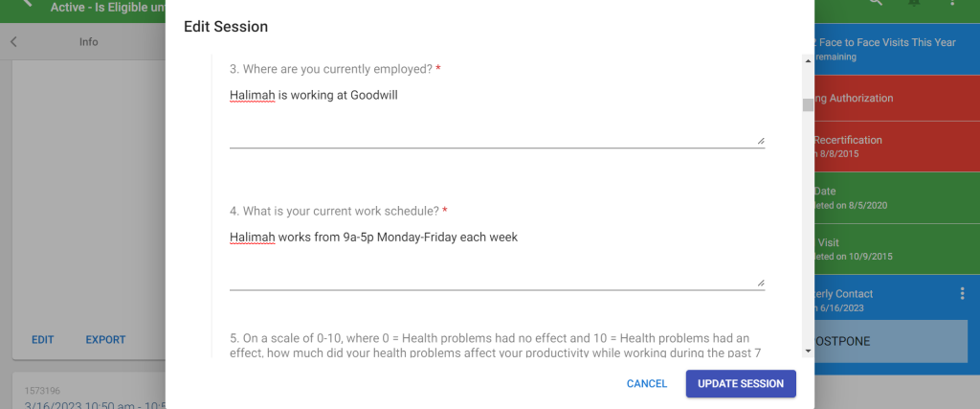
Task: Click the Update Session button
Action: (x=741, y=384)
